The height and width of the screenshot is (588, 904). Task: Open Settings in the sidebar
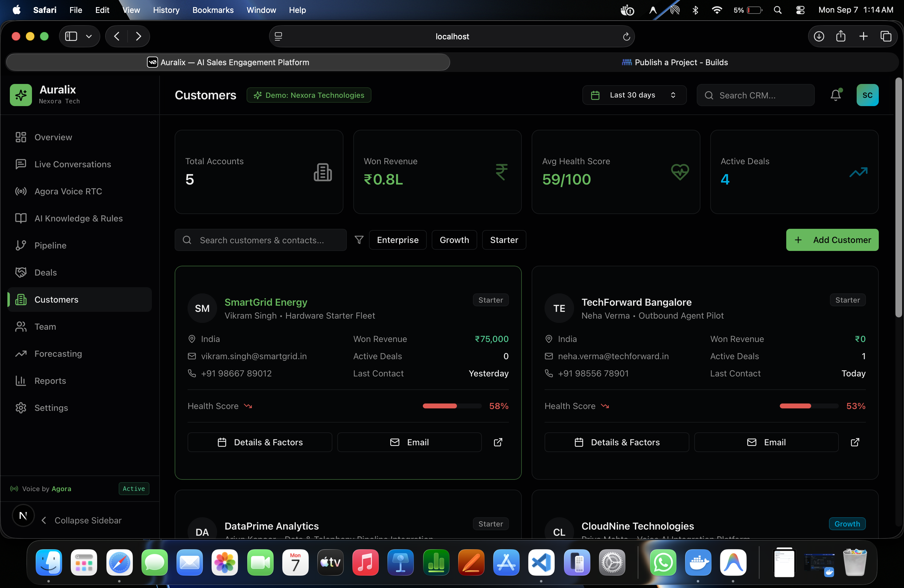79,407
